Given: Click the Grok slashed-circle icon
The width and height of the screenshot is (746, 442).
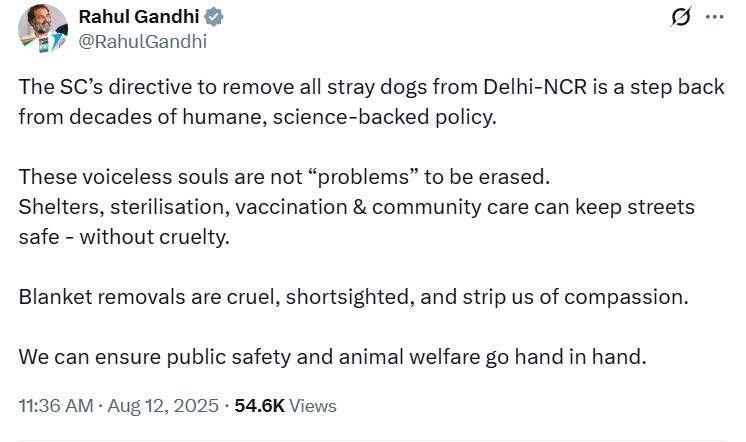Looking at the screenshot, I should click(683, 19).
